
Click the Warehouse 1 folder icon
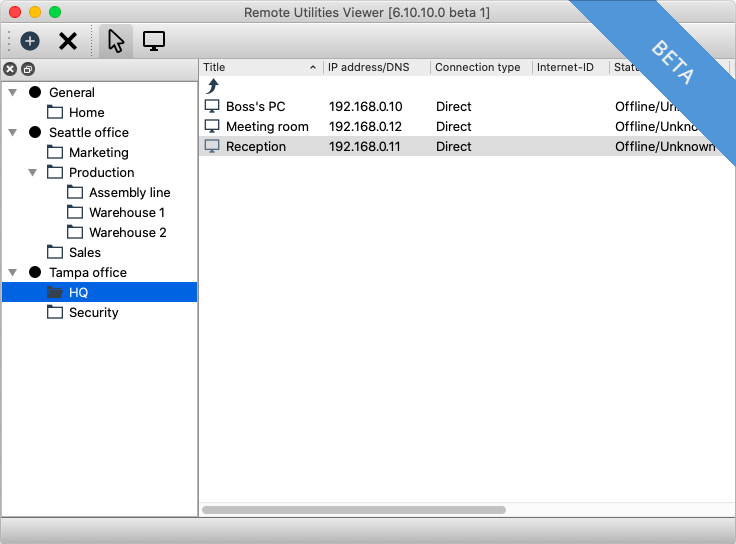[x=75, y=212]
